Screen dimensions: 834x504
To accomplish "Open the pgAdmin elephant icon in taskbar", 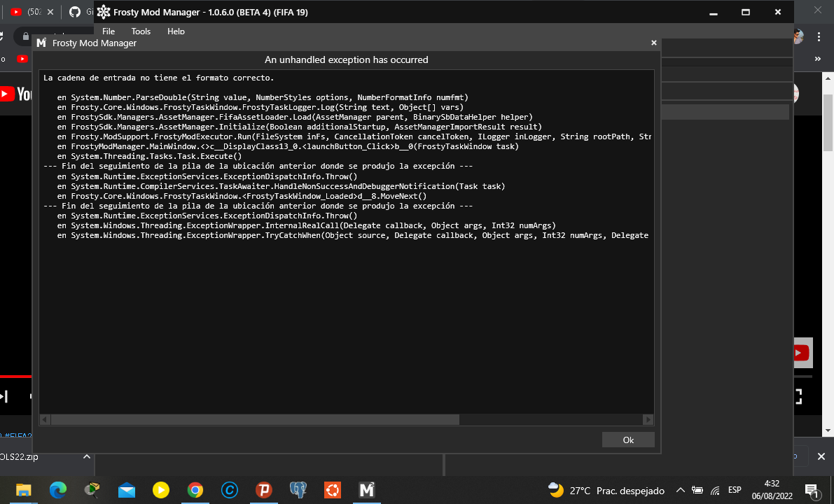I will pyautogui.click(x=298, y=489).
